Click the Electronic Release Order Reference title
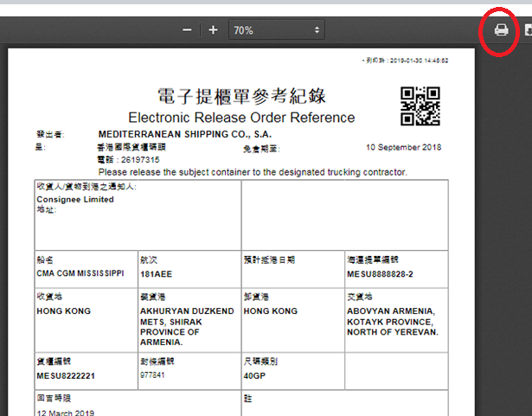532x416 pixels. (241, 118)
